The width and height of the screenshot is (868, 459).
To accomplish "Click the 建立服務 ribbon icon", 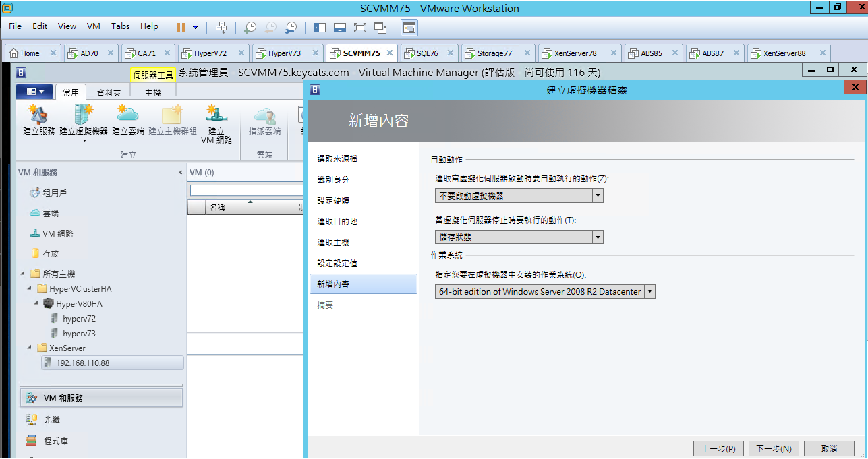I will coord(39,120).
